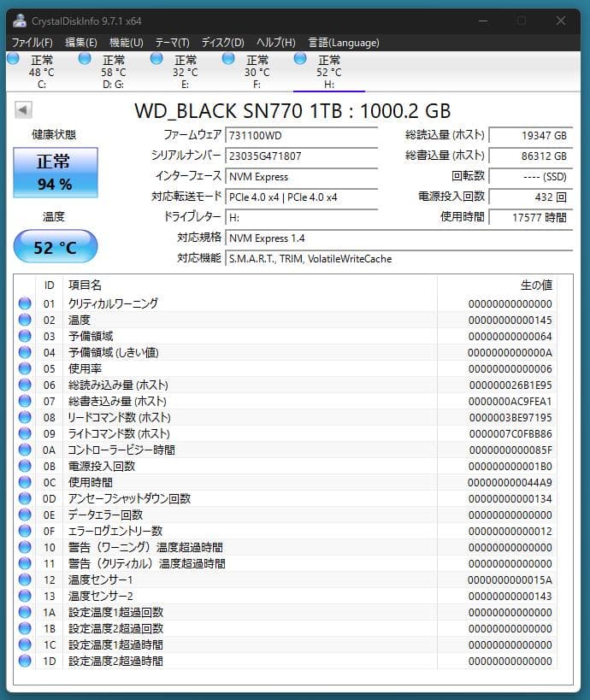The height and width of the screenshot is (700, 590).
Task: Click the CrystalDiskInfo app icon in title bar
Action: point(21,21)
